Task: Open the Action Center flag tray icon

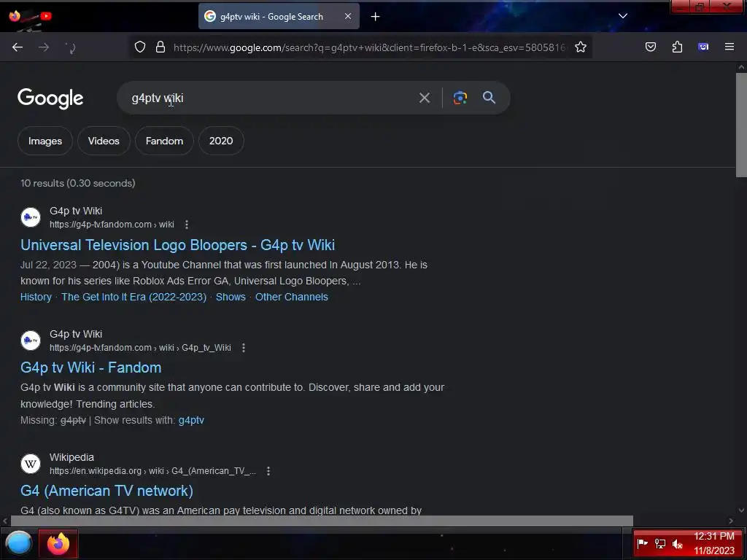Action: (643, 543)
